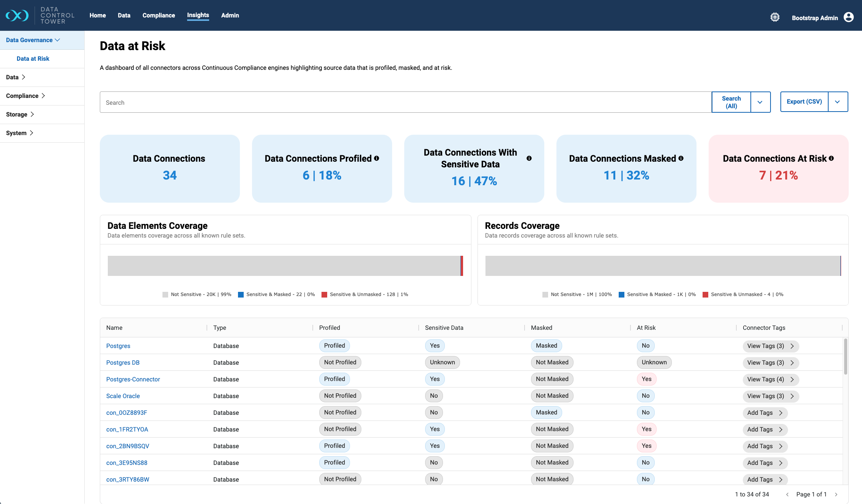This screenshot has width=862, height=504.
Task: Open the Search (All) dropdown arrow
Action: pyautogui.click(x=760, y=102)
